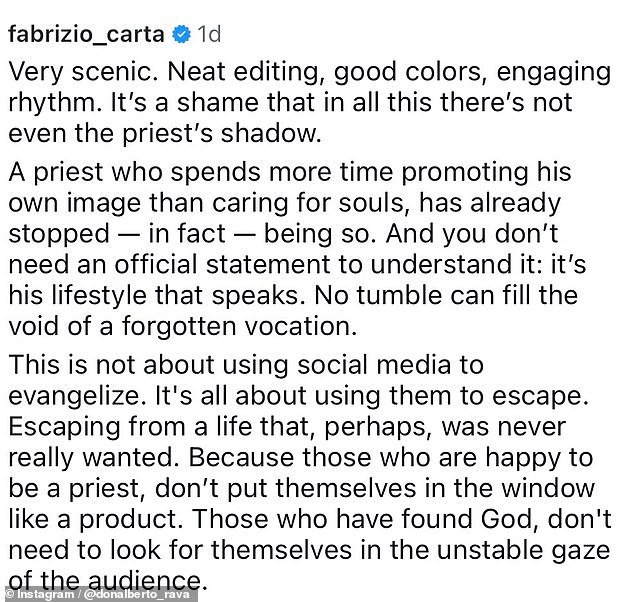Click the line "This is not about using social media to"
This screenshot has height=602, width=634.
coord(246,365)
